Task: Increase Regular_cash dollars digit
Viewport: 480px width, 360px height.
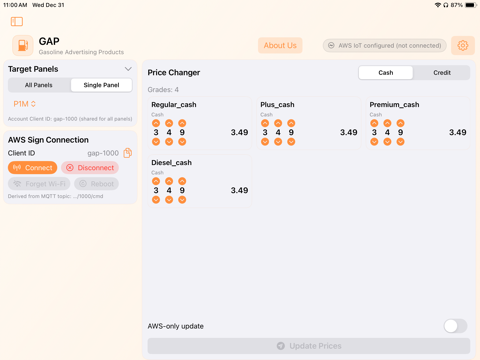Action: [156, 123]
